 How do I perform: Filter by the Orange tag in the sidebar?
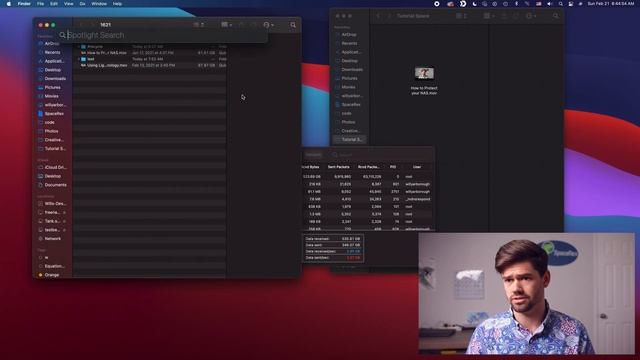[x=49, y=275]
